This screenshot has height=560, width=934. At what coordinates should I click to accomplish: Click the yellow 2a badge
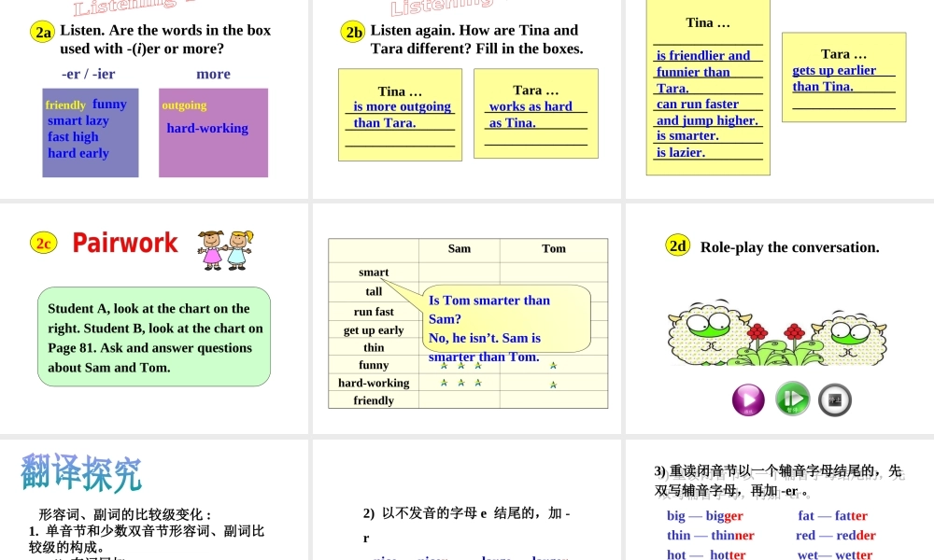click(42, 32)
